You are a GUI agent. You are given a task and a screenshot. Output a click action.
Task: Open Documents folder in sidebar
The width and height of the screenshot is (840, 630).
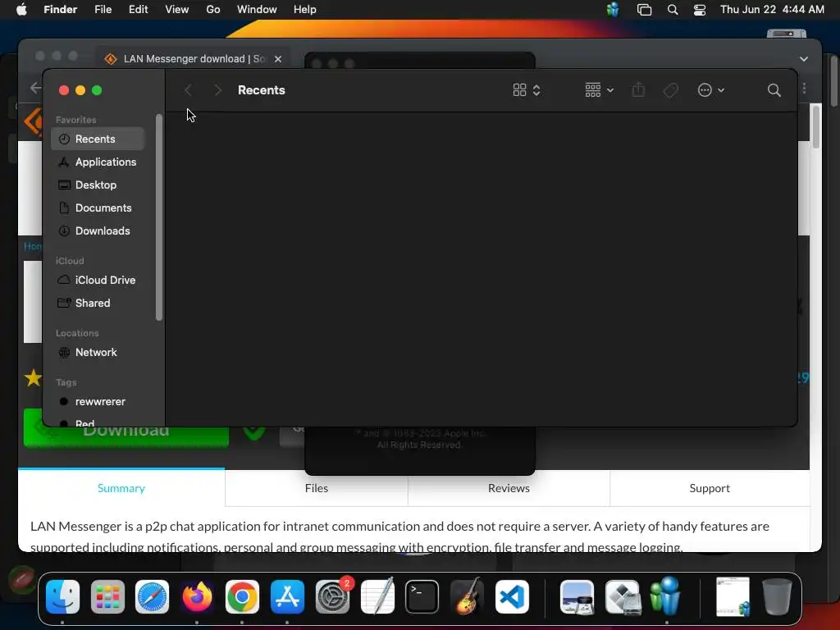(x=98, y=208)
